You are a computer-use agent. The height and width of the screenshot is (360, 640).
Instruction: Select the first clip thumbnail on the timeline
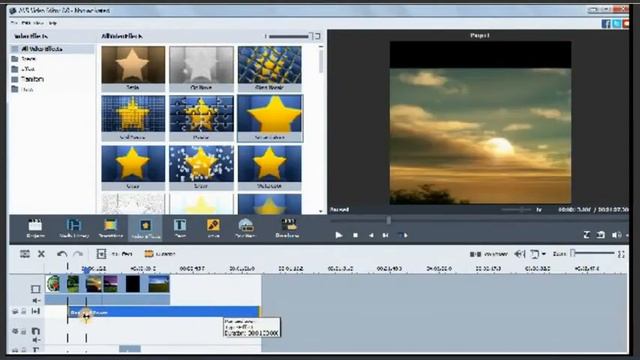point(53,284)
